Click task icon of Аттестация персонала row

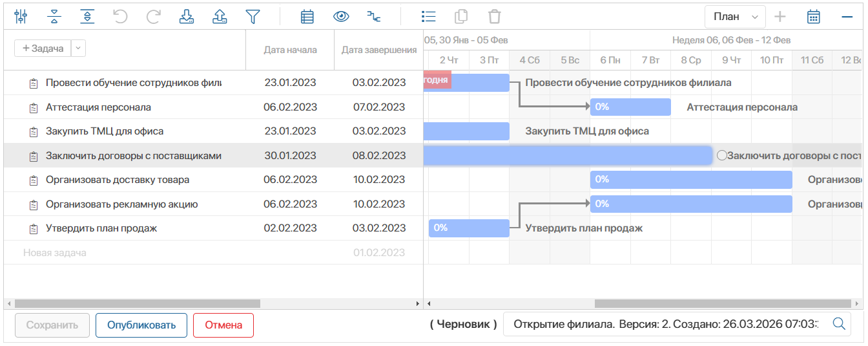34,107
